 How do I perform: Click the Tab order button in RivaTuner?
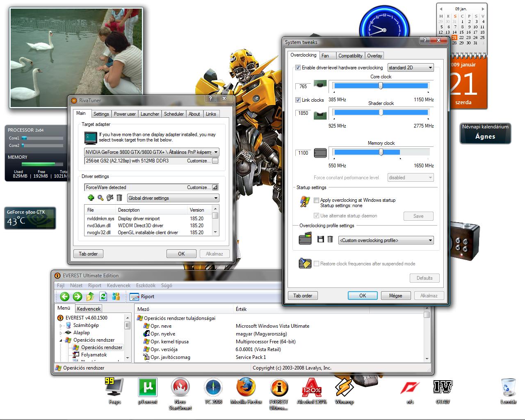click(88, 254)
